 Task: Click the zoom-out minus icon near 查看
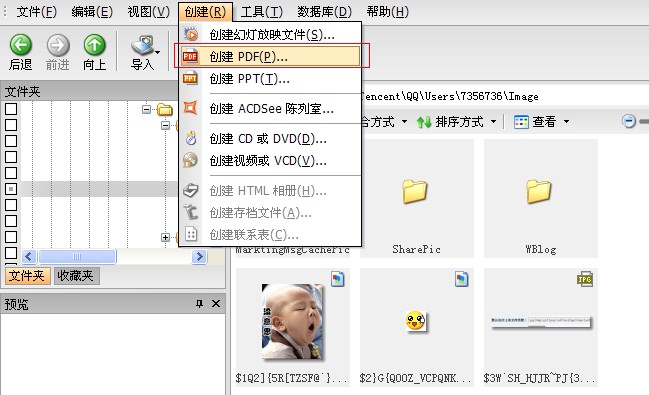pyautogui.click(x=629, y=121)
